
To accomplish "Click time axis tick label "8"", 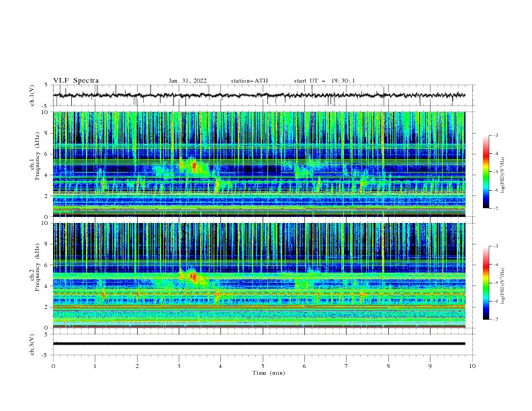I will click(x=388, y=366).
